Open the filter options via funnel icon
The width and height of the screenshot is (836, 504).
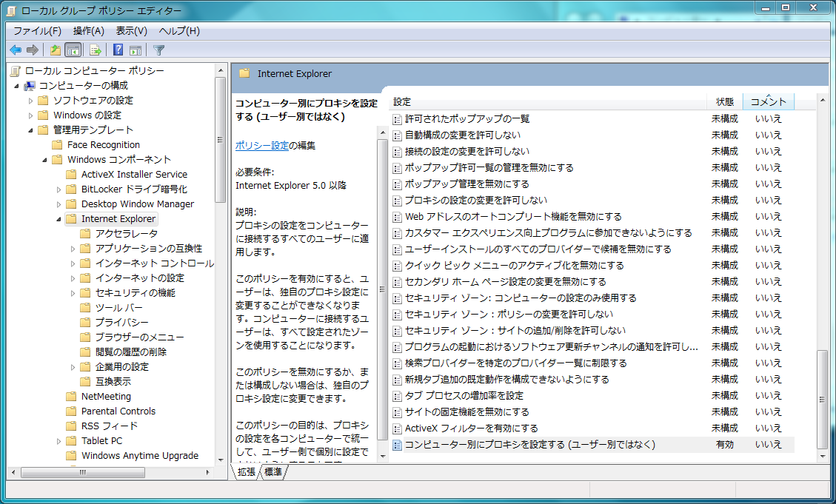(158, 50)
